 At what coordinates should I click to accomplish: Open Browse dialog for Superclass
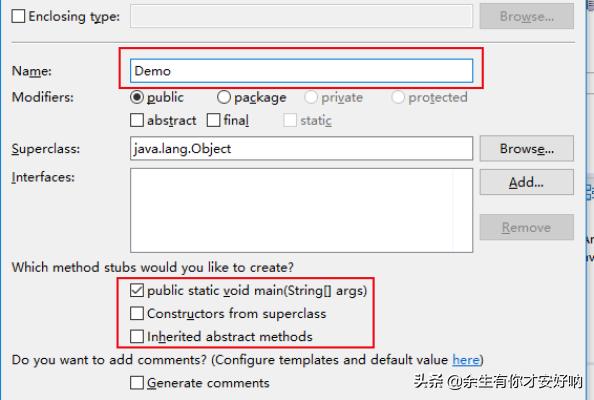[x=527, y=148]
